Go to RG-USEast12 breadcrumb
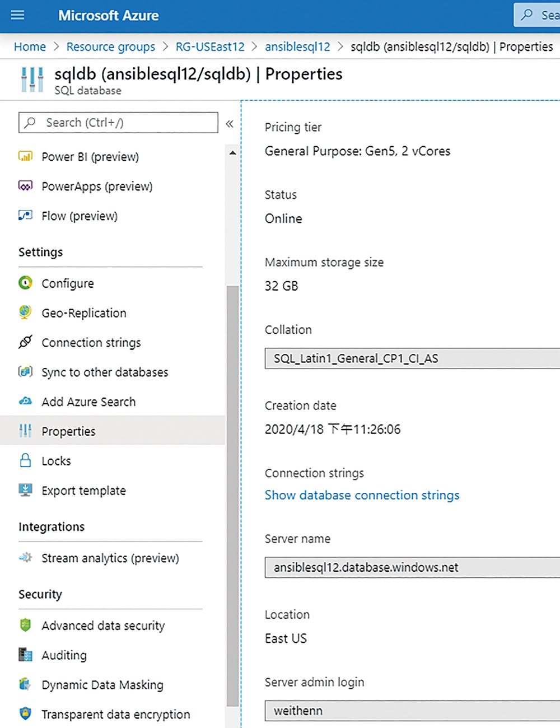The width and height of the screenshot is (560, 728). 210,46
